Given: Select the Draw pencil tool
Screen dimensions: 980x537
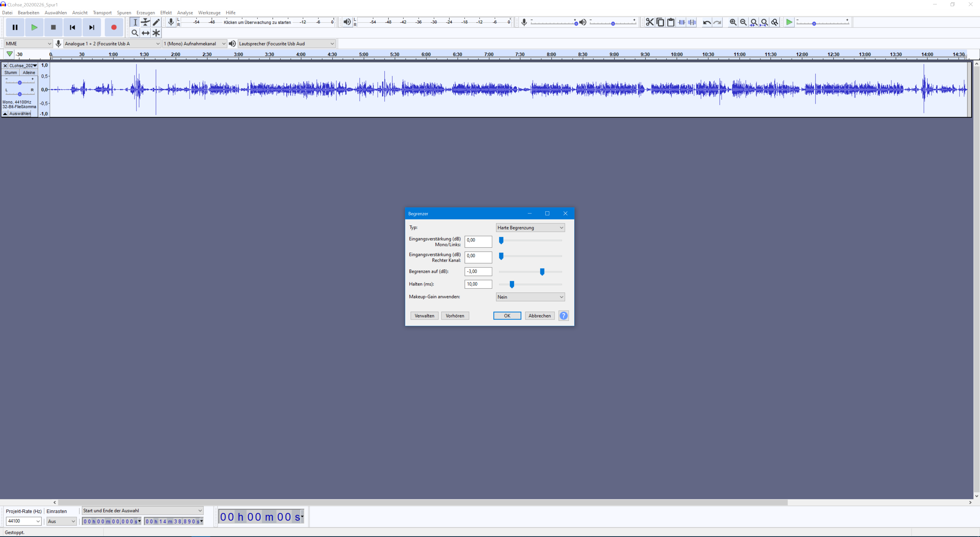Looking at the screenshot, I should click(x=156, y=22).
